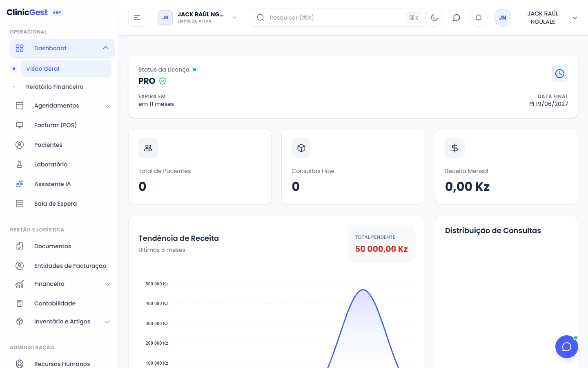Click the JACK RAÚL NG... company name
This screenshot has width=588, height=368.
click(200, 14)
